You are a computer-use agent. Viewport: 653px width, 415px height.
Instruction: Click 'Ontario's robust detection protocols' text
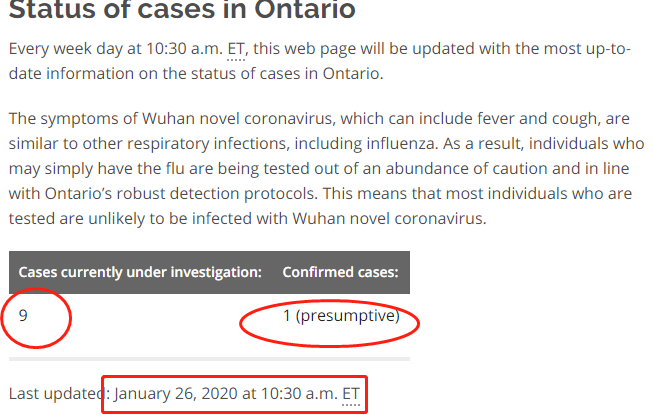click(179, 194)
